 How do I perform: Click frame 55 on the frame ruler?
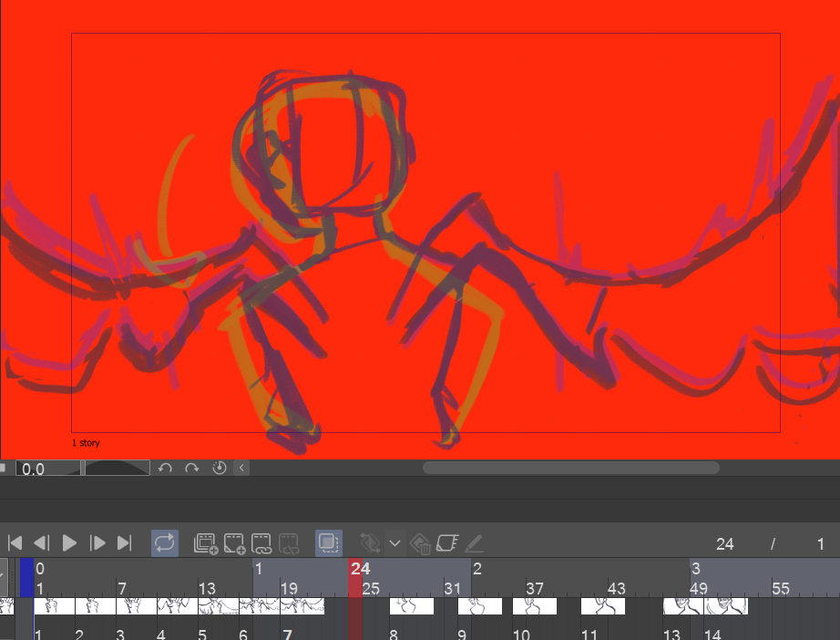[781, 589]
